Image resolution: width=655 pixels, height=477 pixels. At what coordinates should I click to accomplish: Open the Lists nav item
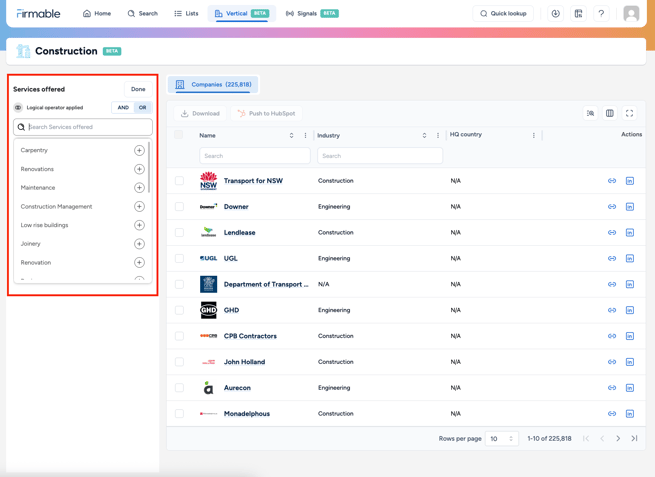[x=186, y=13]
